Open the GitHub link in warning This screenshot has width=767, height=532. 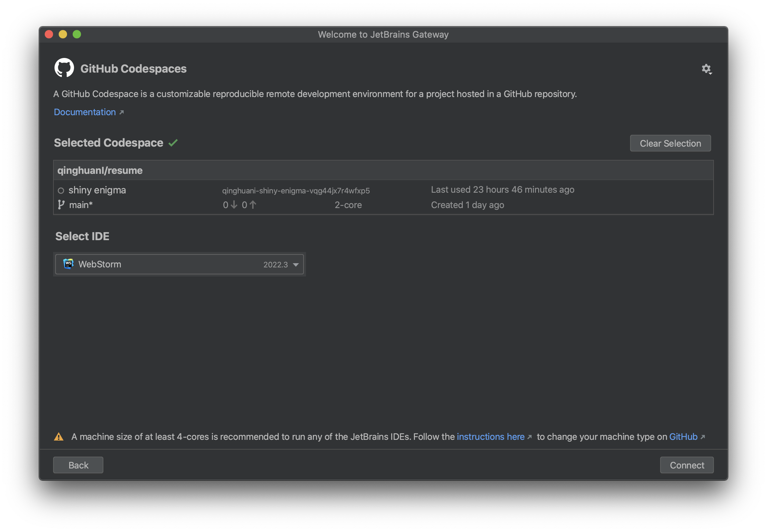(683, 437)
